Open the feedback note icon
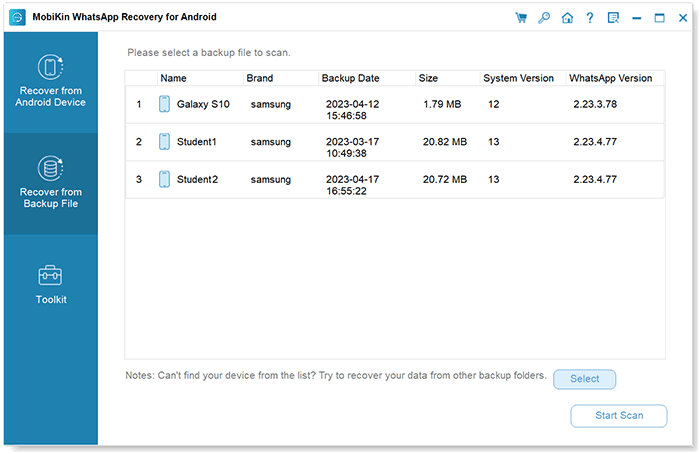The width and height of the screenshot is (700, 454). click(613, 18)
